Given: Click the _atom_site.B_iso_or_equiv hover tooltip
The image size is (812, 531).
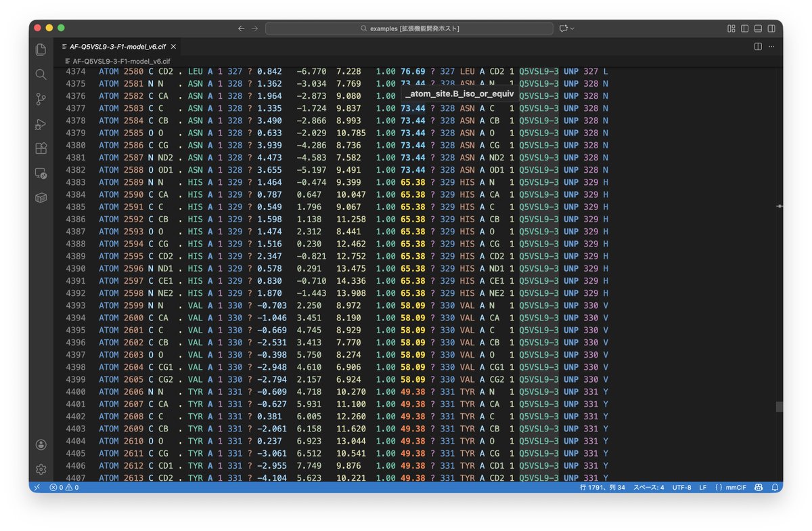Looking at the screenshot, I should [460, 94].
